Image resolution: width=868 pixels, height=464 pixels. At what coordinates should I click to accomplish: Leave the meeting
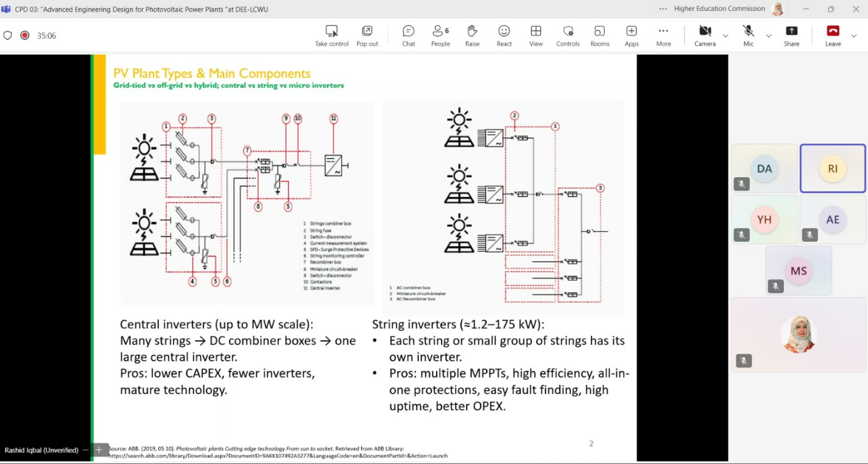pos(833,35)
